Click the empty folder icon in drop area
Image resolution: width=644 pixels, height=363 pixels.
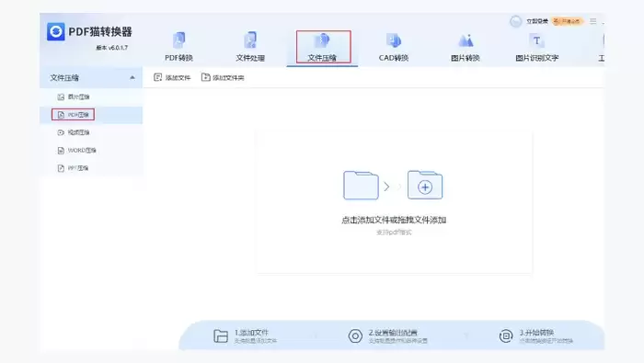pos(361,186)
